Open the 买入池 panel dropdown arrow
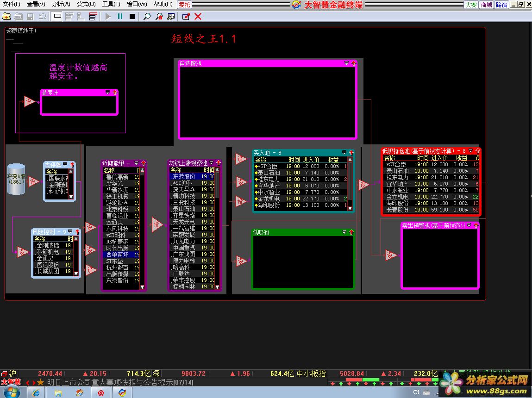Viewport: 532px width, 398px height. [x=344, y=153]
